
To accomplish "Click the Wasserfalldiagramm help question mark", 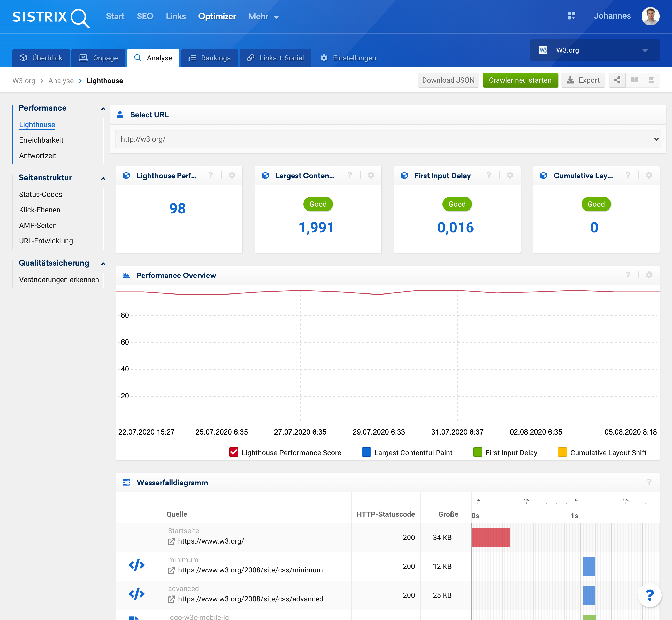I will coord(649,482).
